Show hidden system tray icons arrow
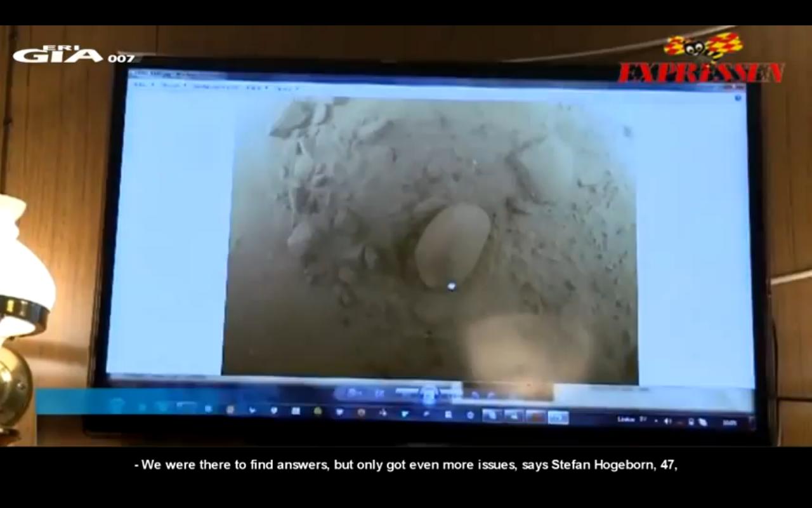 click(x=656, y=421)
